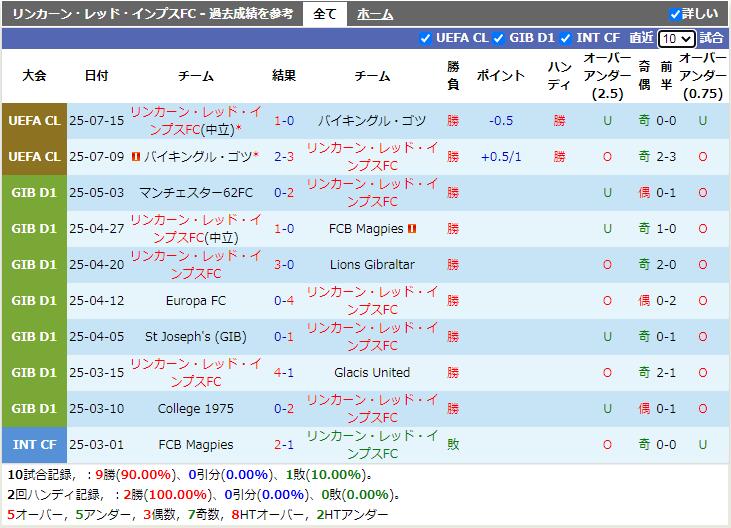This screenshot has height=528, width=731.
Task: Toggle the 詳しい checkbox
Action: (x=675, y=14)
